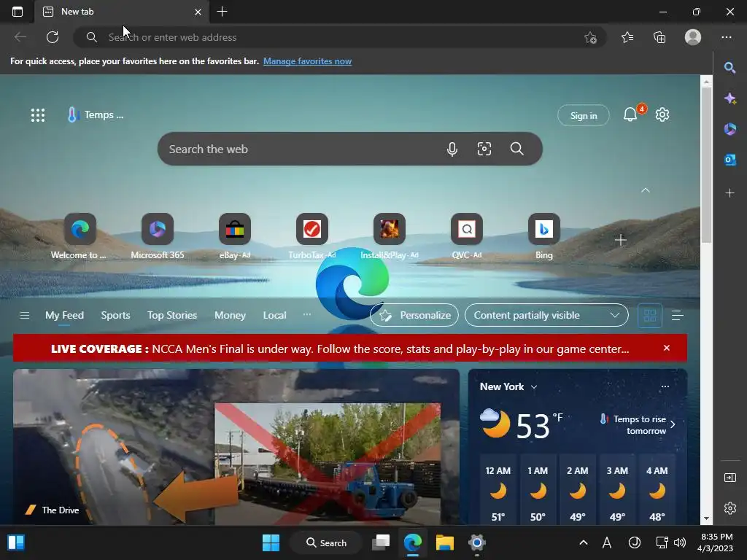Start visual search camera icon

tap(484, 149)
